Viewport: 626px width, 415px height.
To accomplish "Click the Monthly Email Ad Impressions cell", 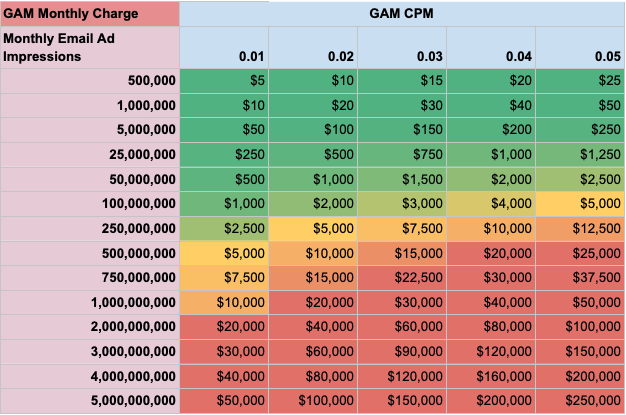I will tap(90, 47).
